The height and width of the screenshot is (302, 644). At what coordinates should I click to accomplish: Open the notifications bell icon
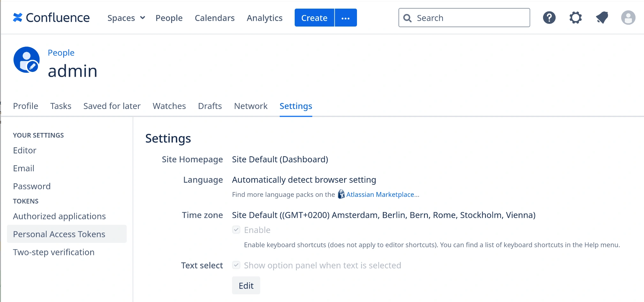[x=602, y=18]
